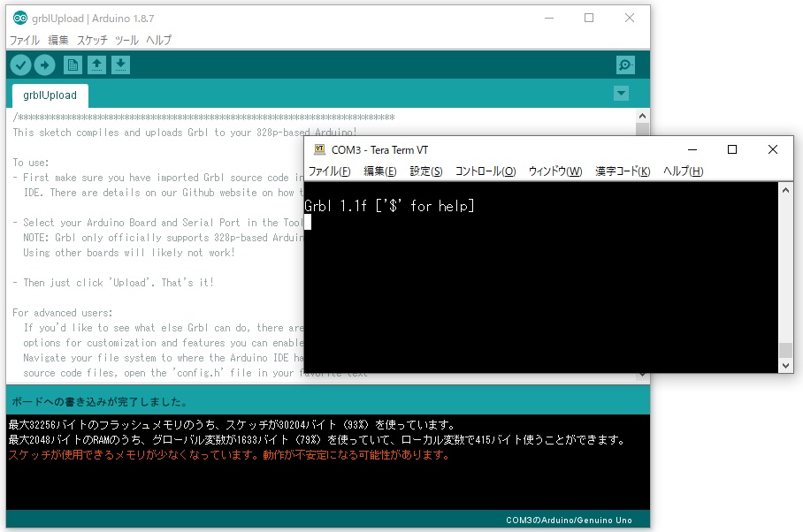
Task: Open Tera Term ウィンドウ(W) menu
Action: (x=554, y=171)
